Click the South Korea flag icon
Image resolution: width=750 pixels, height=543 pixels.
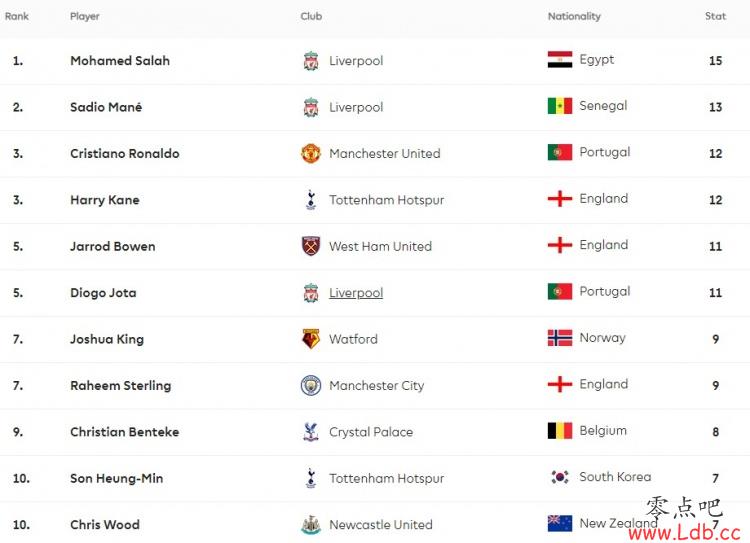tap(560, 477)
